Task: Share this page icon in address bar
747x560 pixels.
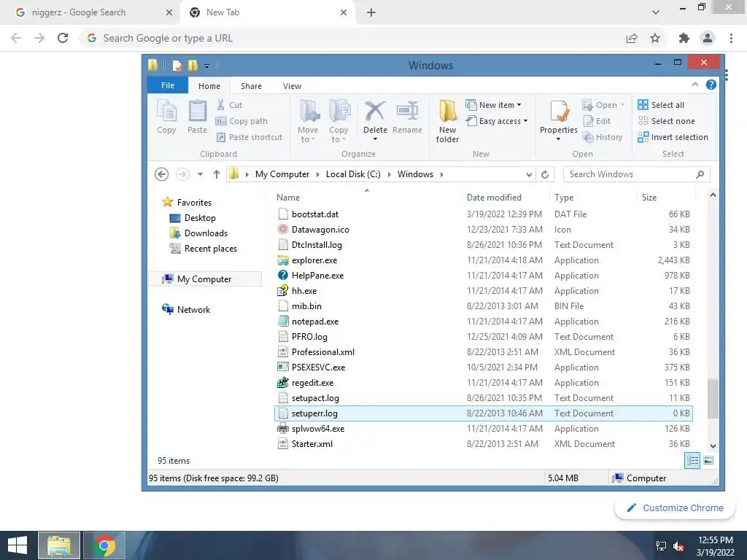Action: (x=632, y=38)
